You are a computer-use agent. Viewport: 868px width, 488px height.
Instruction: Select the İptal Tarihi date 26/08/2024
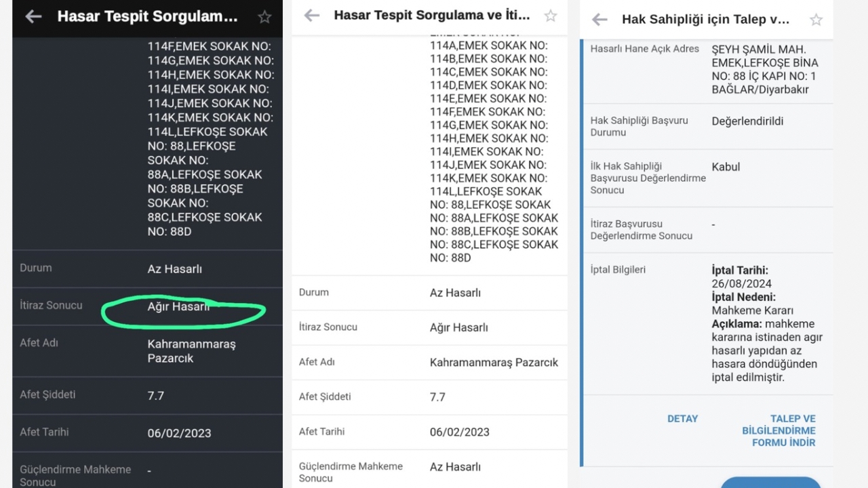(741, 284)
